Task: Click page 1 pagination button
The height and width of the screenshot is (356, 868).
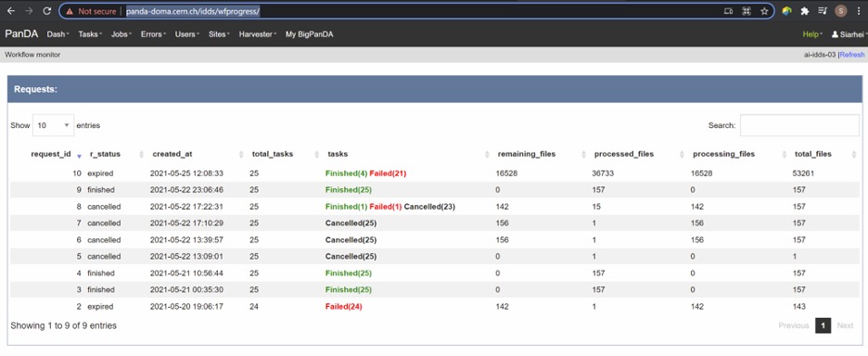Action: (x=823, y=325)
